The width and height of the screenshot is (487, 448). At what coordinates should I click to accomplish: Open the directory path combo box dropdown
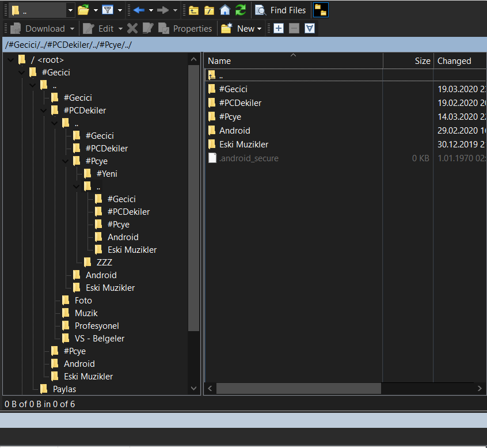pos(70,10)
